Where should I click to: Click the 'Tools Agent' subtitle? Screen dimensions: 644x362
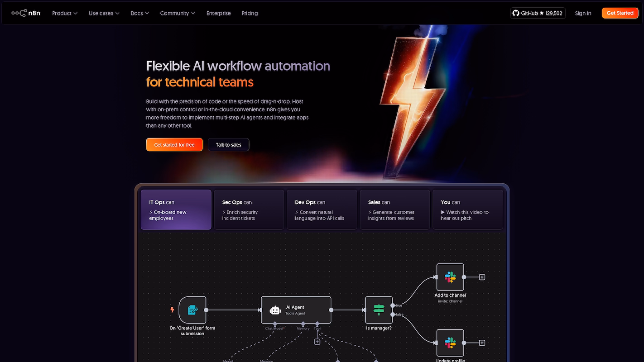pyautogui.click(x=295, y=314)
